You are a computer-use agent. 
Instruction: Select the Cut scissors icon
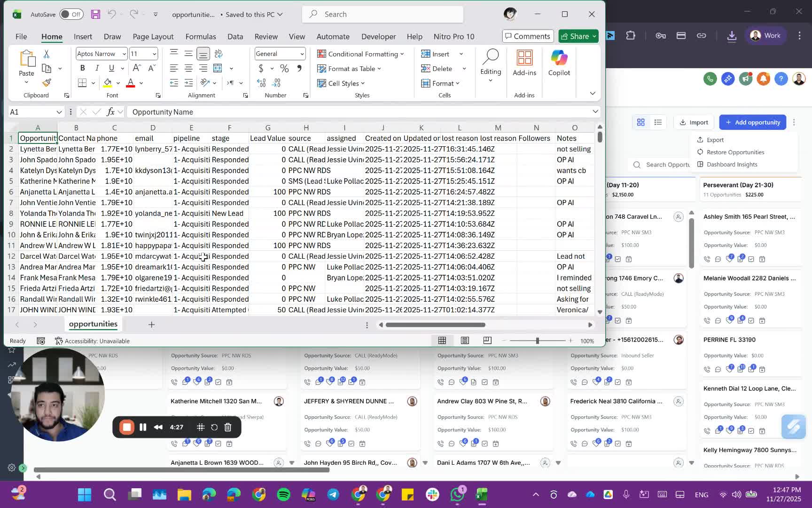(47, 54)
